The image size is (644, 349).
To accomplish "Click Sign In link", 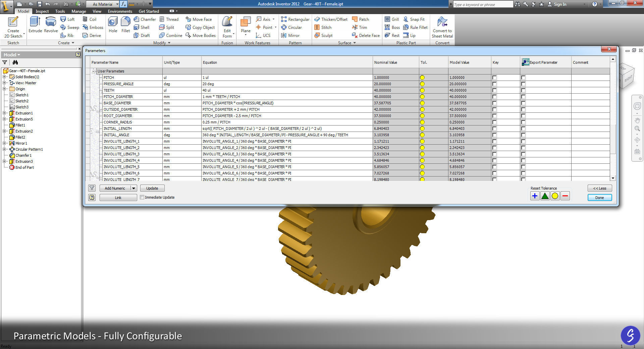I will tap(557, 4).
